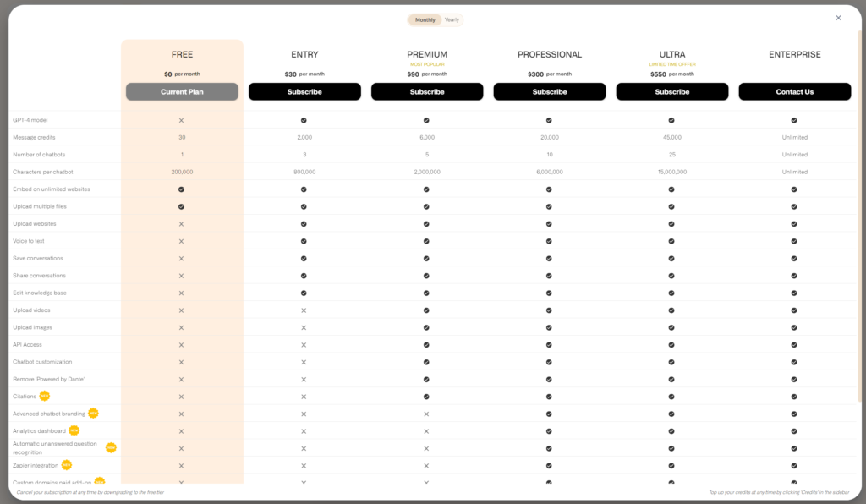This screenshot has height=504, width=866.
Task: Click the $30 per month price
Action: [x=304, y=74]
